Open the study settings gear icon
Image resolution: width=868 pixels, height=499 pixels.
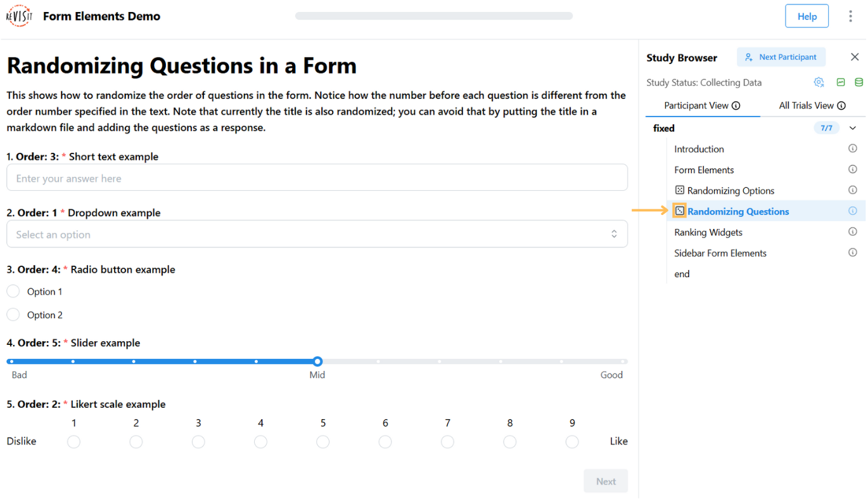(x=819, y=82)
